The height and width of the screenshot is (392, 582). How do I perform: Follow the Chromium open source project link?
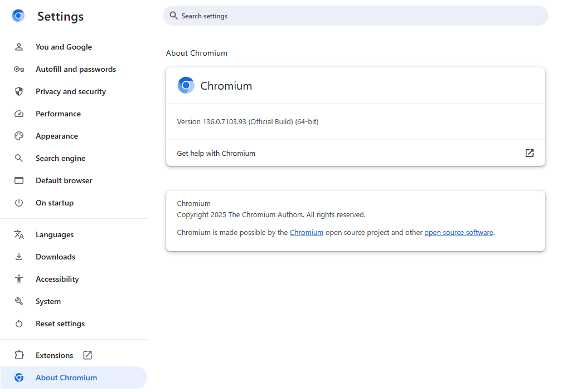click(306, 233)
